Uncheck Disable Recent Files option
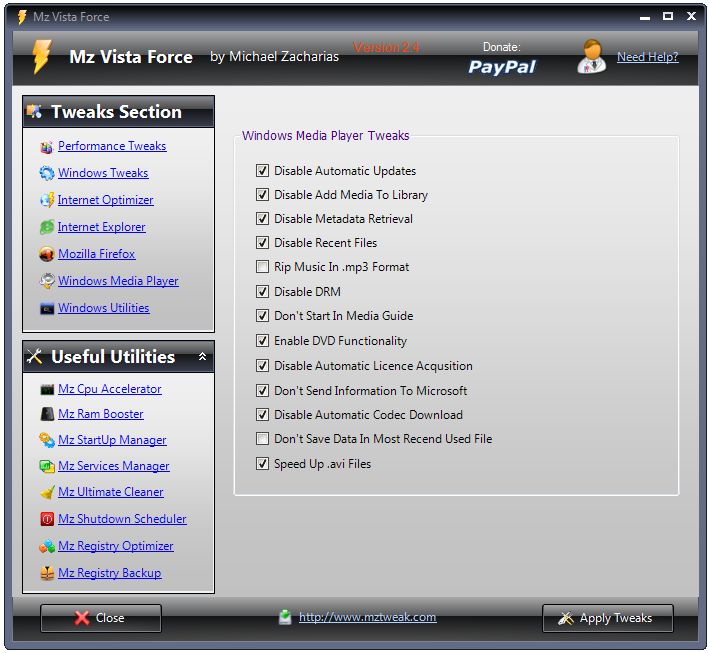 click(x=262, y=242)
